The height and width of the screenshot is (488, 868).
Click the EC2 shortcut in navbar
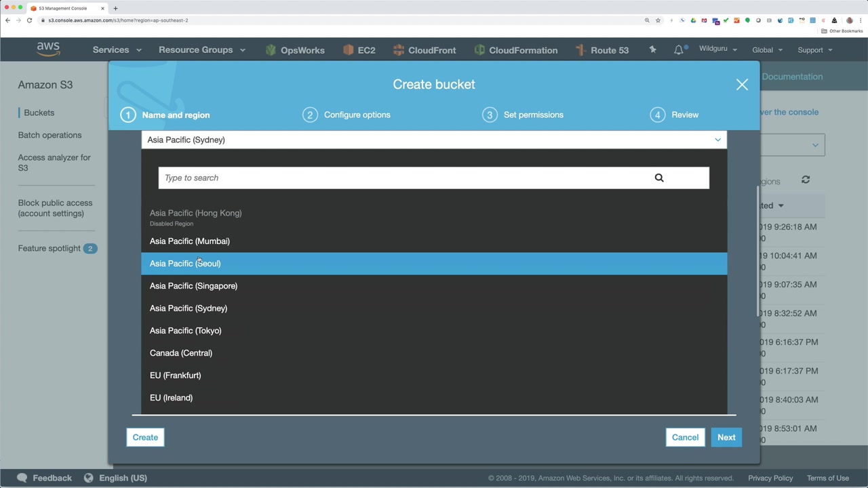click(x=359, y=50)
